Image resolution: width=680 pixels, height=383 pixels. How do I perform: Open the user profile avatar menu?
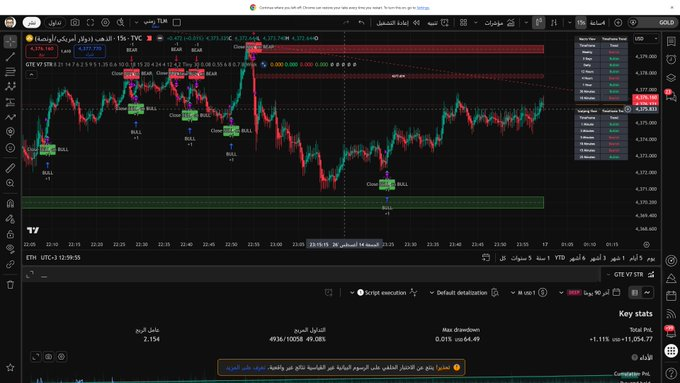click(x=10, y=22)
